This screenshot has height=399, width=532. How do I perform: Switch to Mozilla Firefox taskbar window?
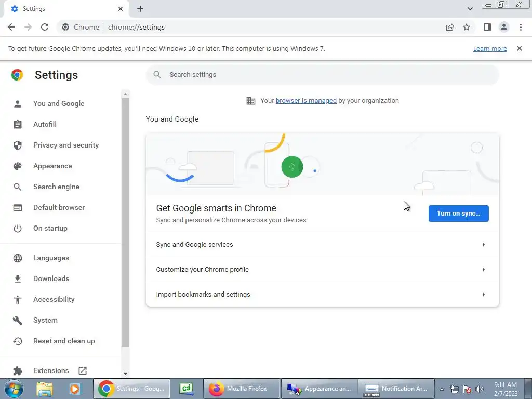coord(242,389)
